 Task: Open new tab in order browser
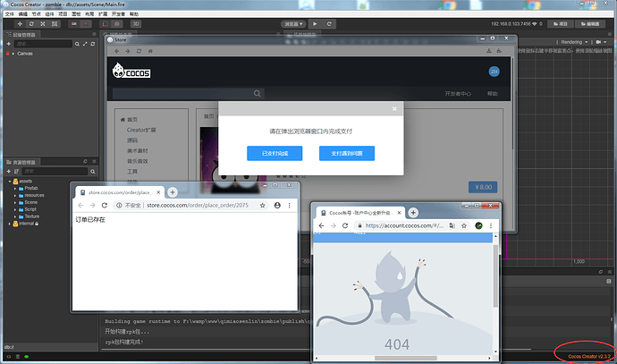173,192
